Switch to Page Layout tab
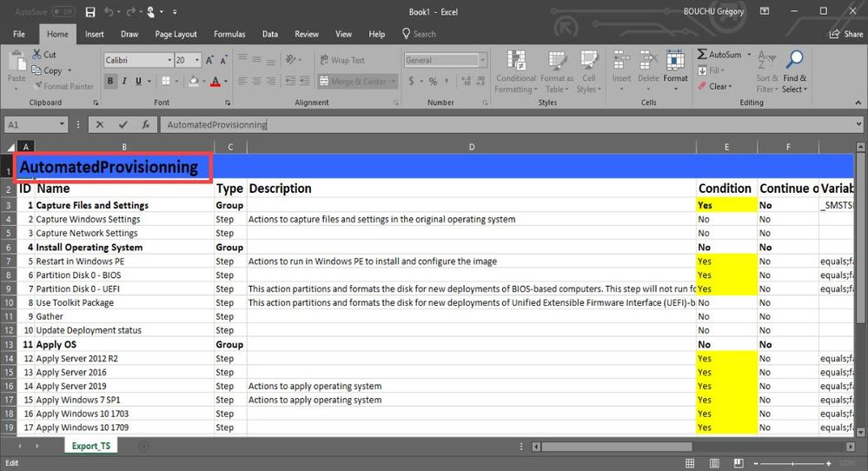 tap(176, 34)
